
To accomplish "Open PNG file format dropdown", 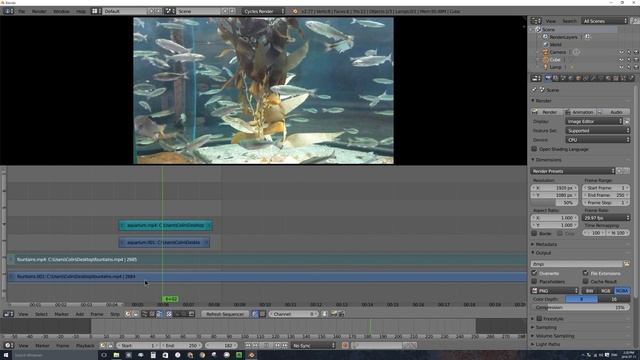I will coord(555,291).
